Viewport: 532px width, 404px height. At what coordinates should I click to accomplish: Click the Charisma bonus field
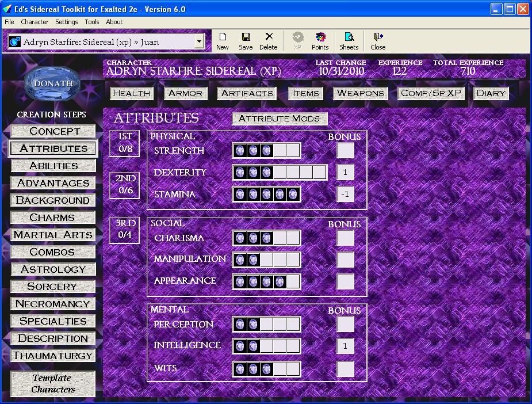(345, 238)
